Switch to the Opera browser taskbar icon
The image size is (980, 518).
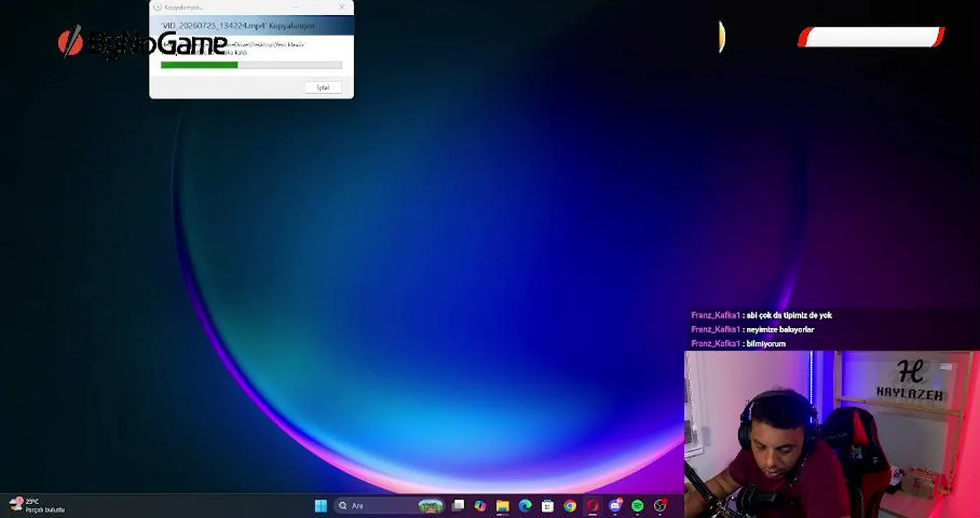pos(592,506)
